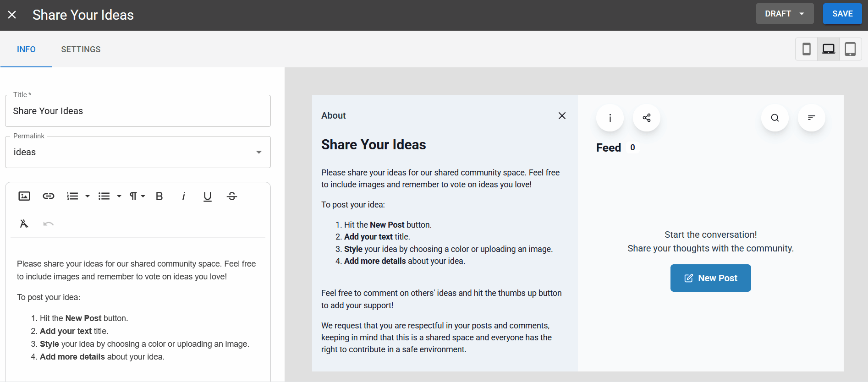Open the info button in preview
This screenshot has width=868, height=382.
pos(610,118)
